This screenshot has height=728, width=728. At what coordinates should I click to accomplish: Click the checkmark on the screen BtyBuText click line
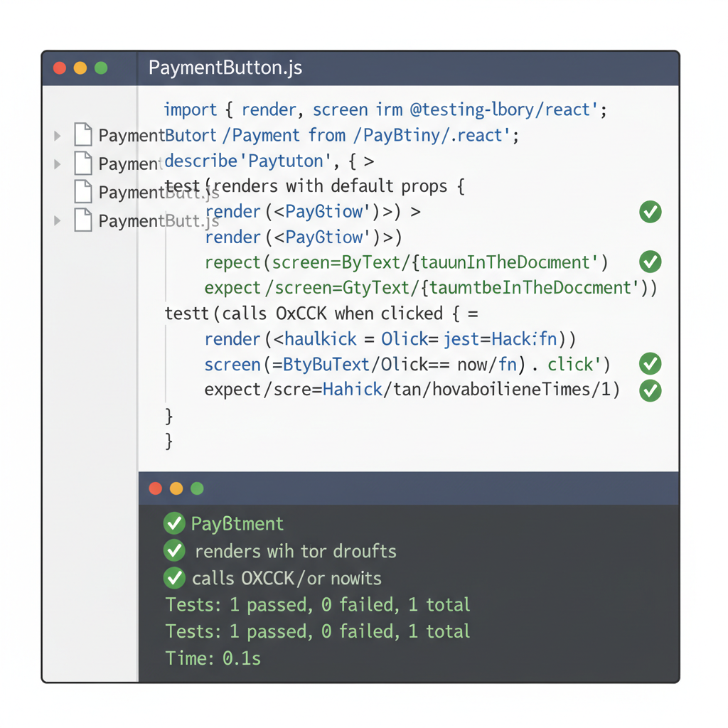pos(650,364)
